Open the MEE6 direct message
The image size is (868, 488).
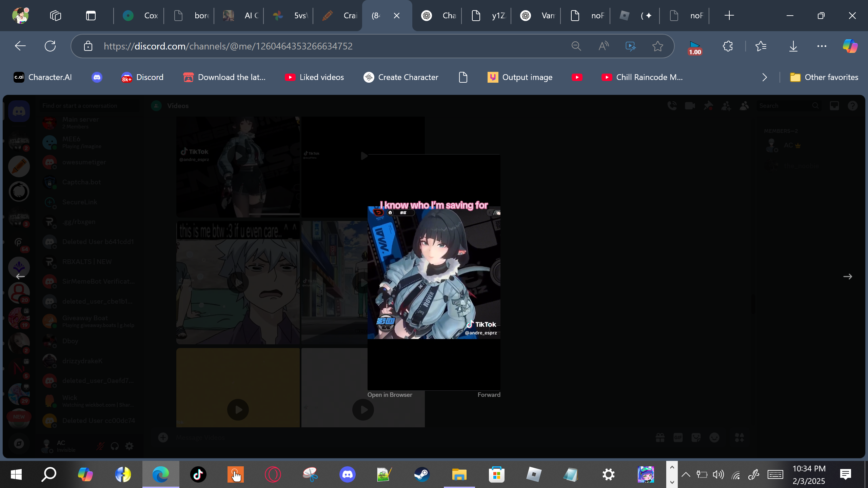(90, 142)
